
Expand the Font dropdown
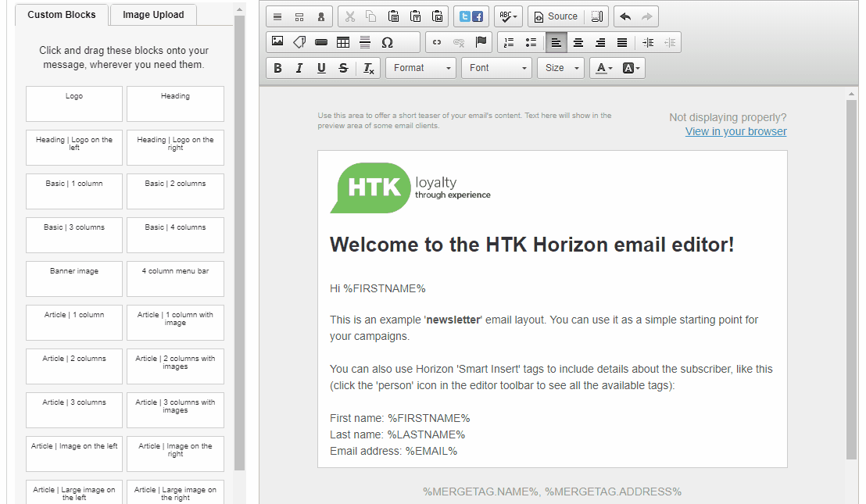pyautogui.click(x=497, y=68)
